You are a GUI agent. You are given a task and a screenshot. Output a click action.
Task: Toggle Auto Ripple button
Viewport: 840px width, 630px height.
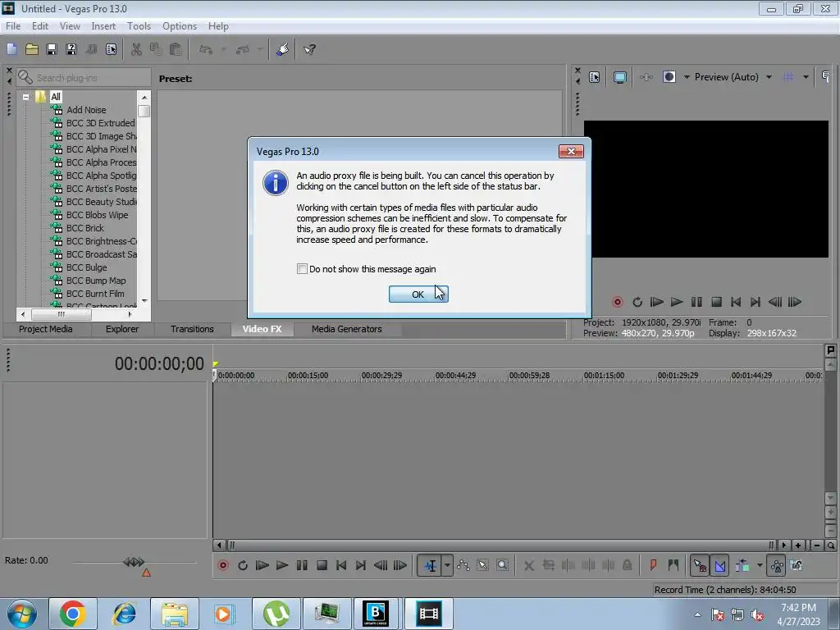[742, 565]
